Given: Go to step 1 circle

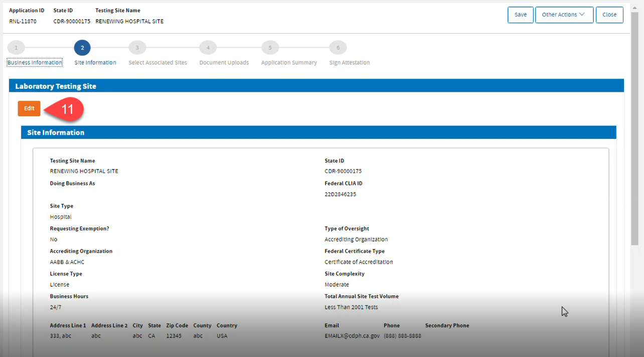Looking at the screenshot, I should (x=16, y=48).
